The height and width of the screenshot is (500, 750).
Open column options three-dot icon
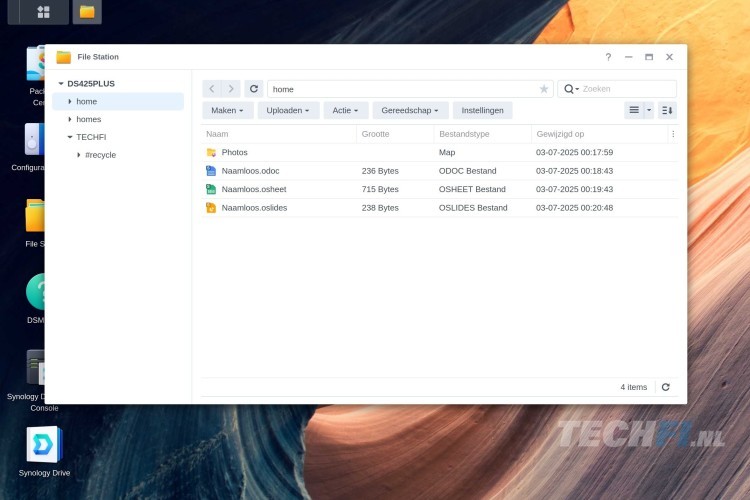coord(673,134)
